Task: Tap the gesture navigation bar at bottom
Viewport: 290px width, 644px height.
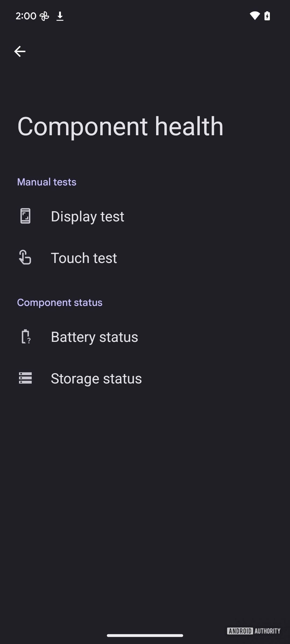Action: [x=145, y=635]
